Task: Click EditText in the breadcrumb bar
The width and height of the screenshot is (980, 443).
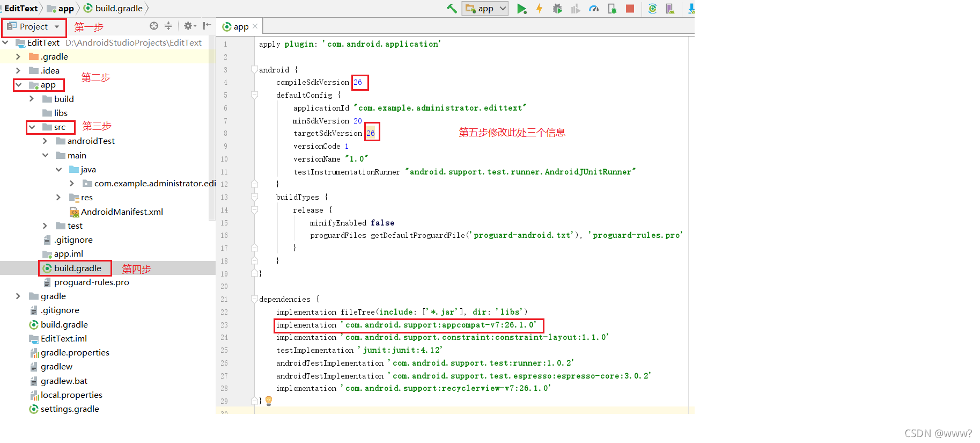Action: pos(21,8)
